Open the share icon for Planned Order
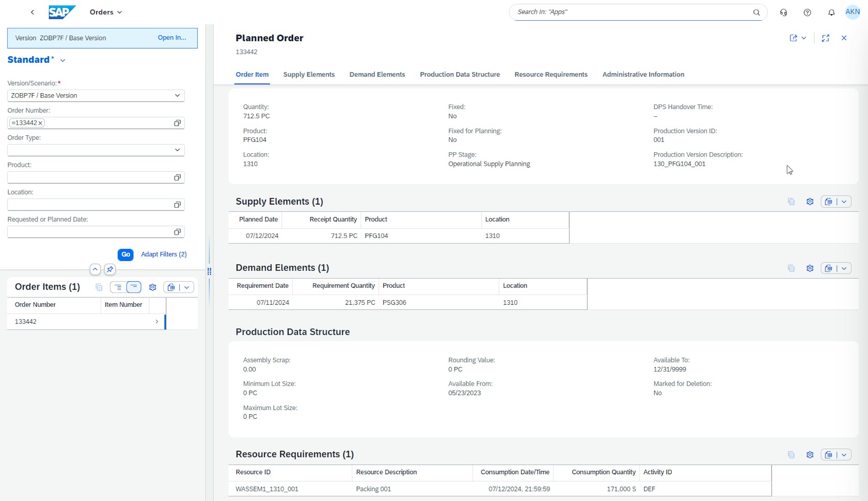 794,38
